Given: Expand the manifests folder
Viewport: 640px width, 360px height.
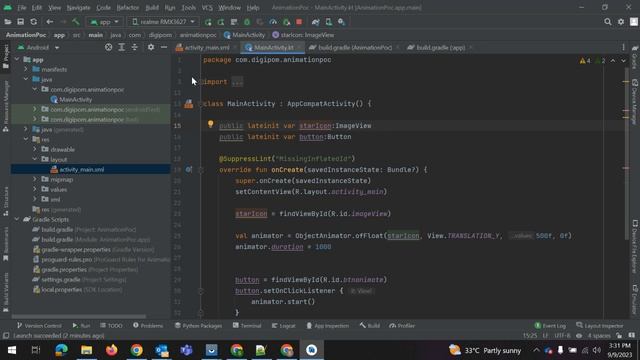Looking at the screenshot, I should [x=26, y=69].
